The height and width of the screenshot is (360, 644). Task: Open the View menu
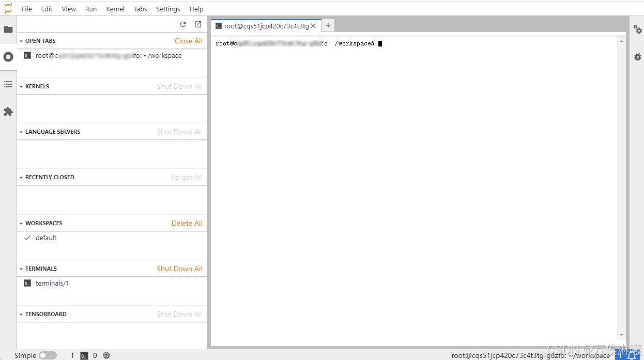click(x=69, y=9)
